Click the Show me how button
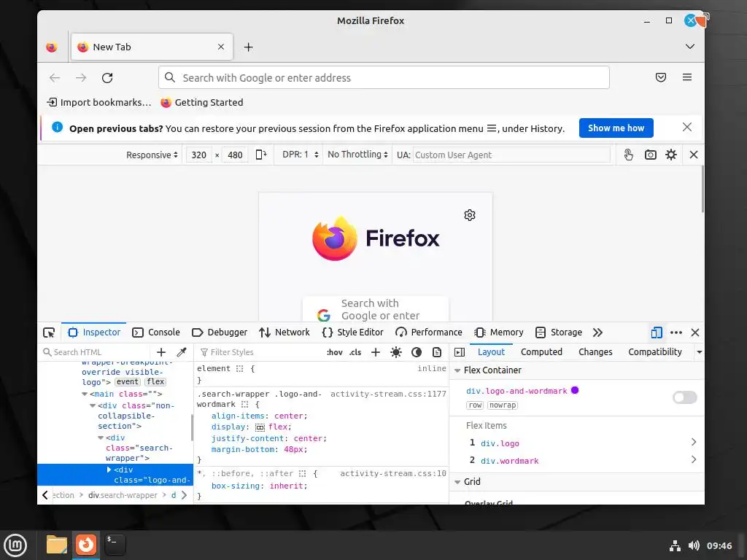 click(x=616, y=128)
